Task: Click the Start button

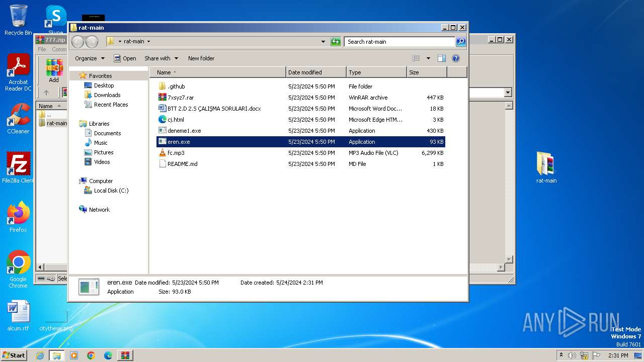Action: click(14, 355)
